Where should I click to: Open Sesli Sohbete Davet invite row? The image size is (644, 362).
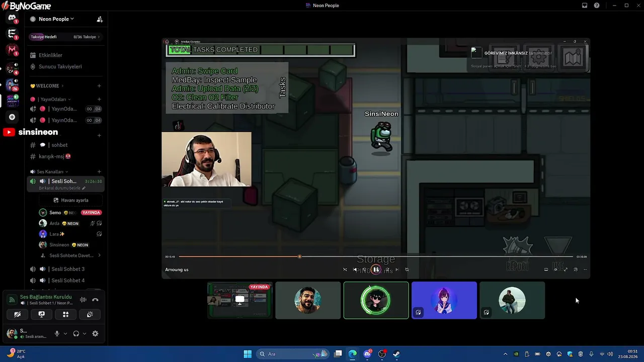tap(70, 255)
